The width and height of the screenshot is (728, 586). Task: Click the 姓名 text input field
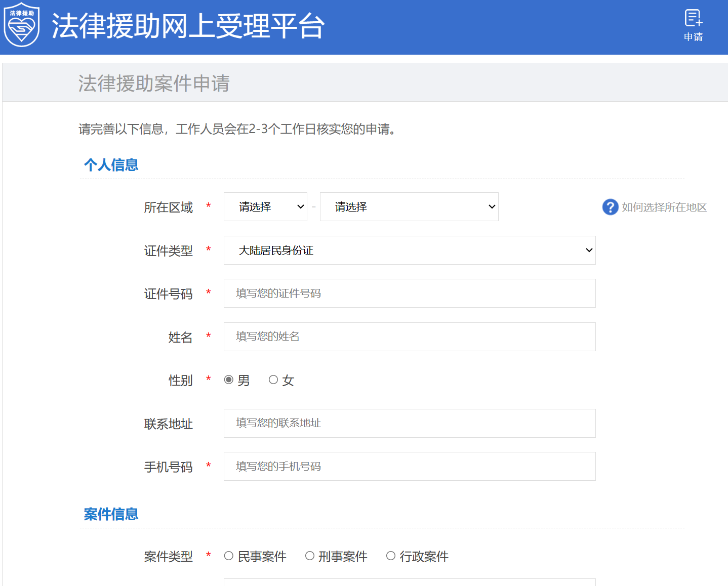click(x=410, y=337)
